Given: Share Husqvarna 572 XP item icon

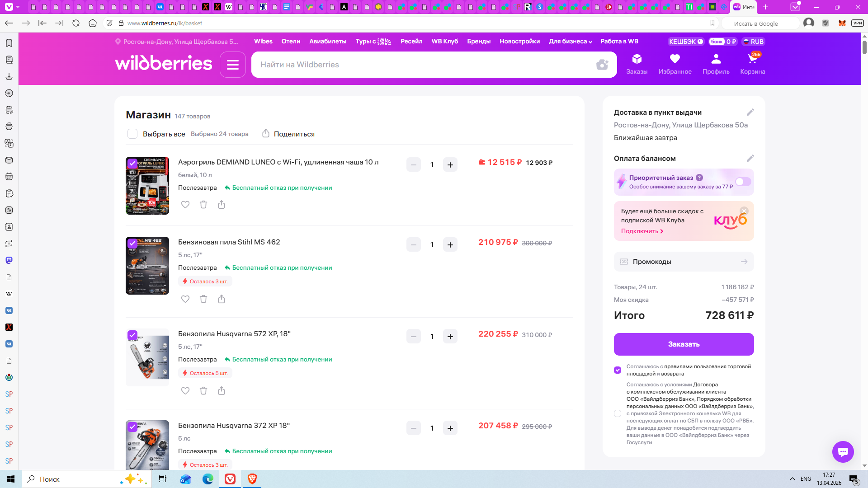Looking at the screenshot, I should [x=222, y=391].
